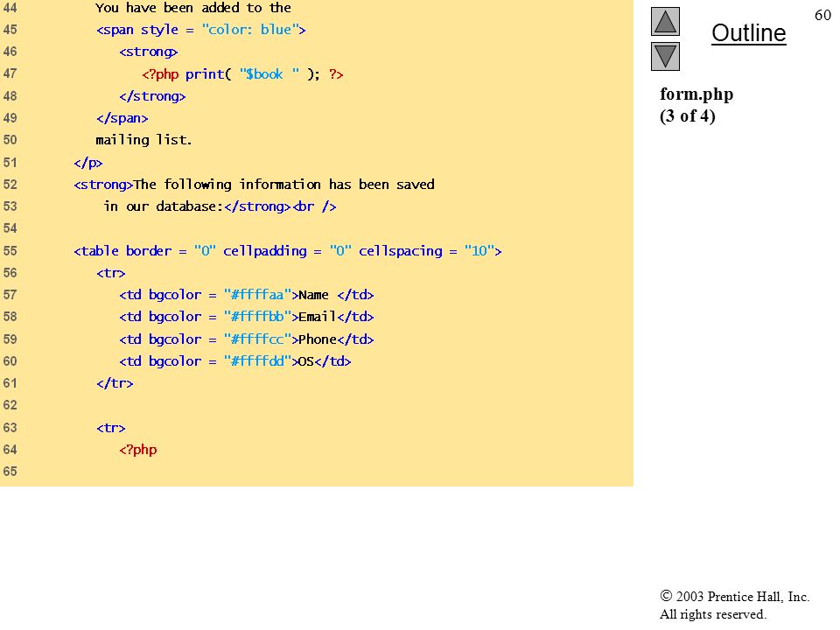Click the 'All rights reserved.' text
840x630 pixels.
712,614
